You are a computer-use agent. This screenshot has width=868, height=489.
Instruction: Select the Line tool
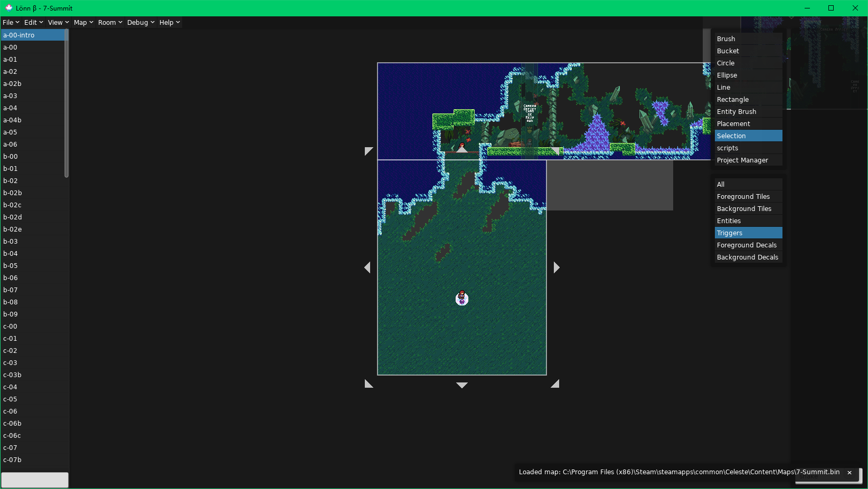(748, 88)
